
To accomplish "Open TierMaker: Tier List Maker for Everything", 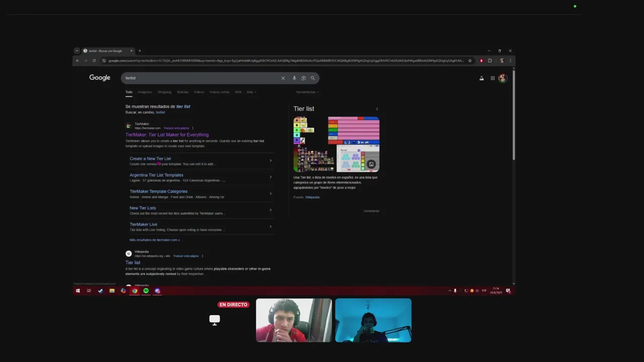I will click(167, 135).
